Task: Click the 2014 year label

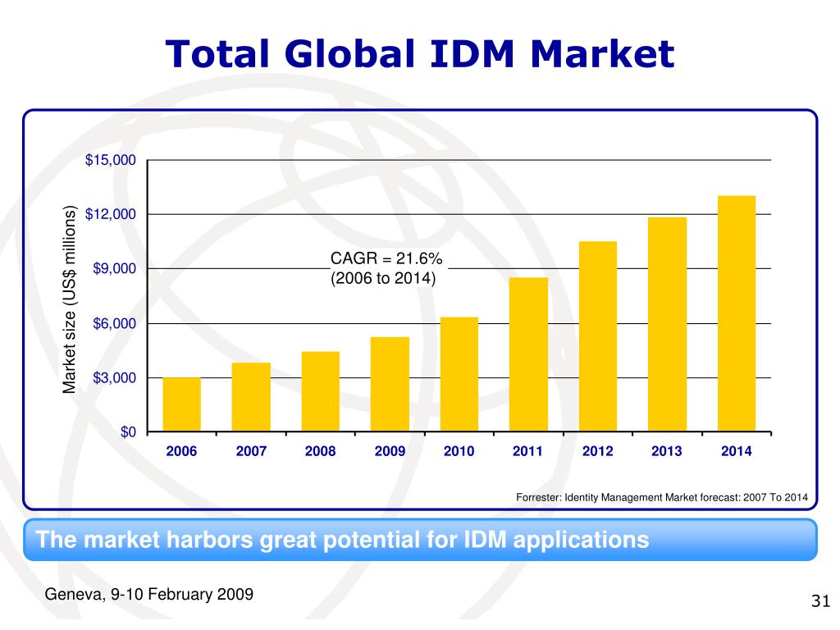Action: coord(736,451)
